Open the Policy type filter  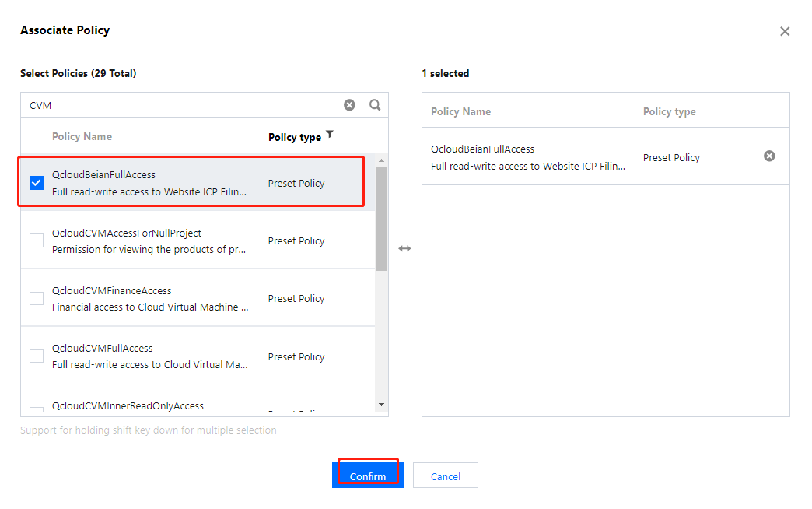[x=330, y=134]
